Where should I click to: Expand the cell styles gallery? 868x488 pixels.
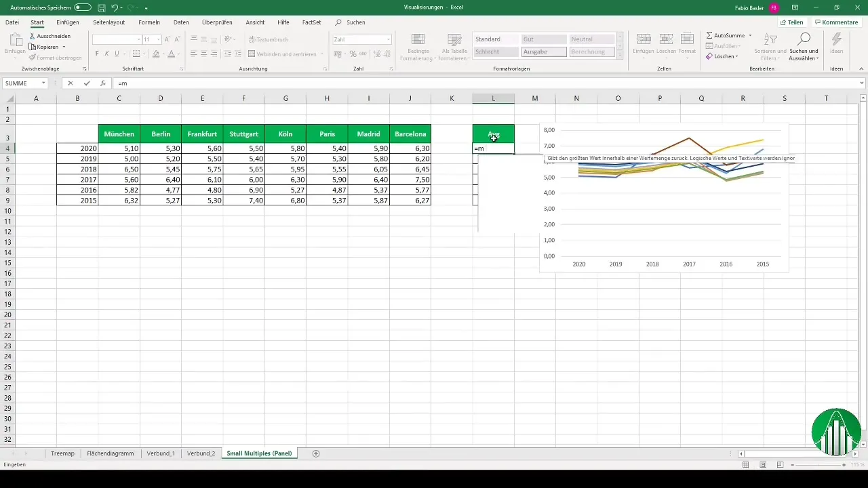pyautogui.click(x=619, y=56)
